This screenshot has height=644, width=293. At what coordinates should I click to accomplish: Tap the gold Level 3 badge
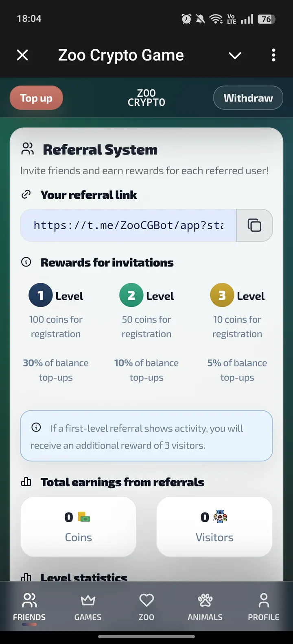(x=222, y=295)
